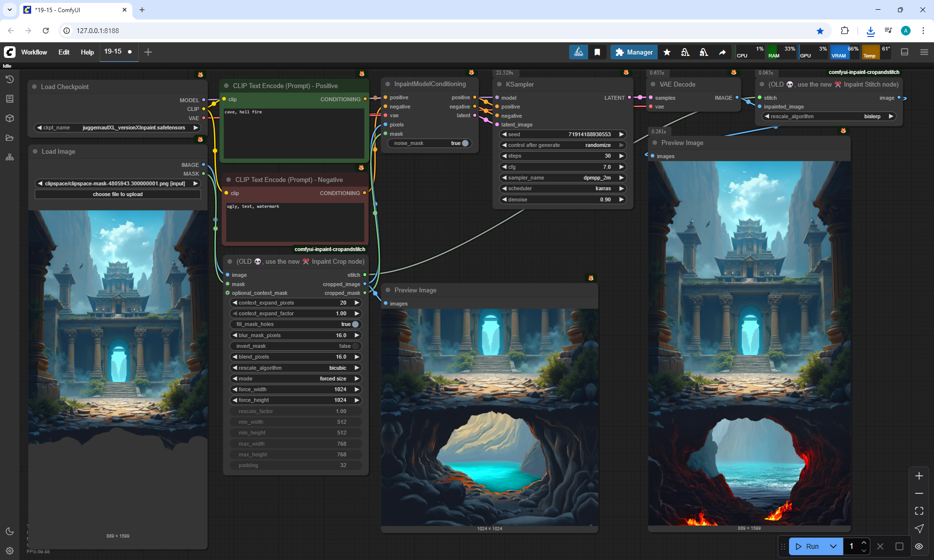Toggle noise_mask switch in InpaintModelConditioning
Screen dimensions: 934x560
[465, 143]
